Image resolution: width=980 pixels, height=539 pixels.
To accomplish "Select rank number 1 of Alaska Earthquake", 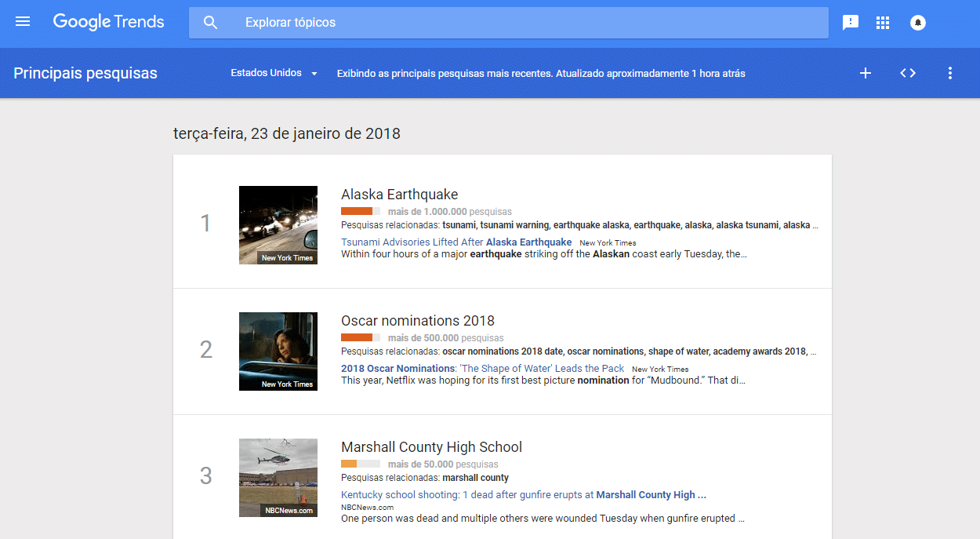I will [x=206, y=224].
